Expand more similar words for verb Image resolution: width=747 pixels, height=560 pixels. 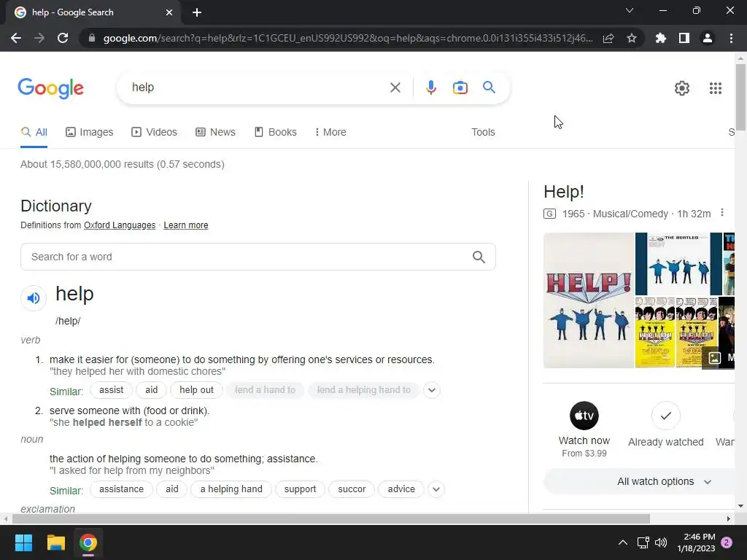432,390
